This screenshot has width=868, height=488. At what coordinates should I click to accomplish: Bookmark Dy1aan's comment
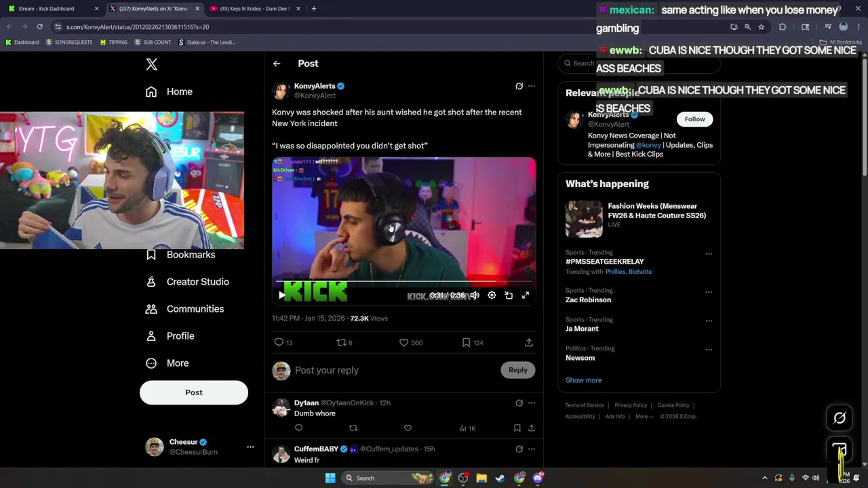pyautogui.click(x=517, y=428)
